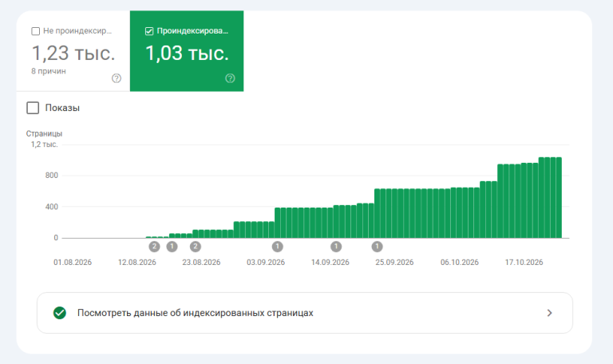Screen dimensions: 613x364
Task: Click the 1,2 тыс. axis label
Action: [x=45, y=144]
